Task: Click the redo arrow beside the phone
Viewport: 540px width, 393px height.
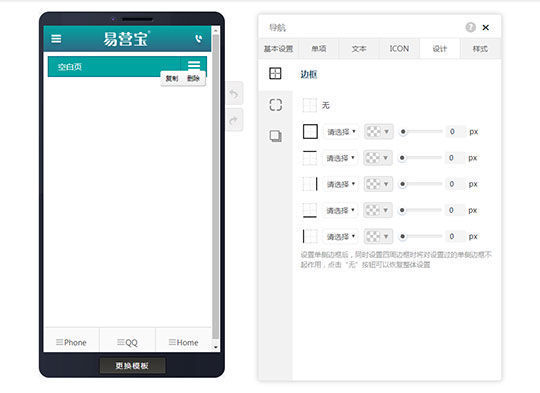Action: point(234,120)
